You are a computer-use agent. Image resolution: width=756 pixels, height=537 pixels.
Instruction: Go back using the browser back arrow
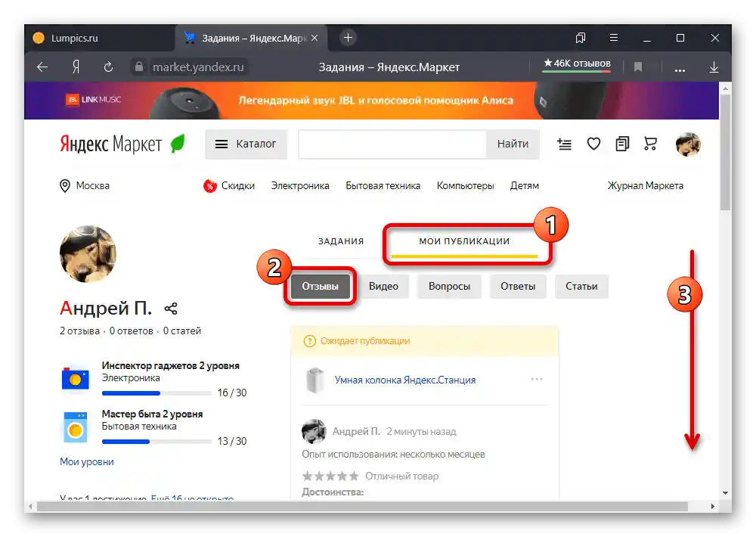coord(42,67)
